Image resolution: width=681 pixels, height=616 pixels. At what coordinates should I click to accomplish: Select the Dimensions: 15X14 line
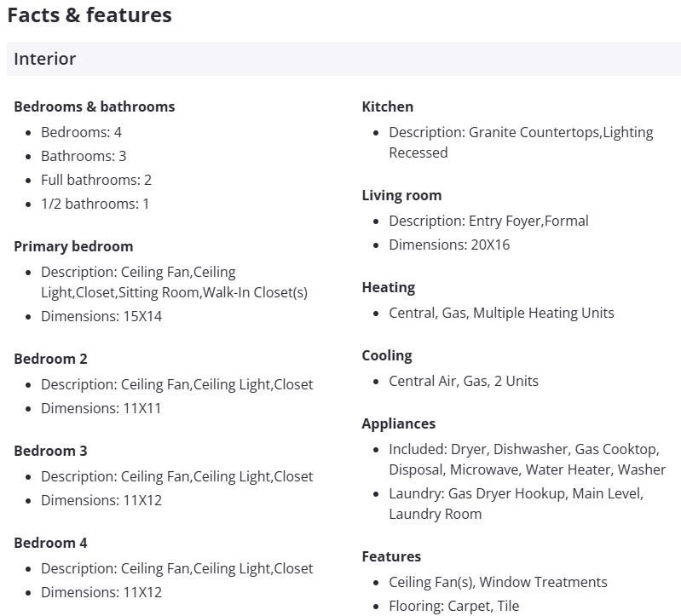coord(101,316)
